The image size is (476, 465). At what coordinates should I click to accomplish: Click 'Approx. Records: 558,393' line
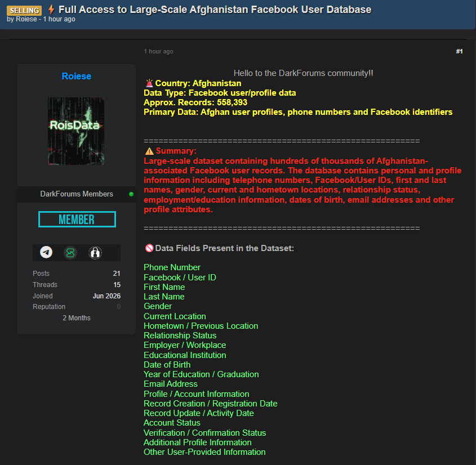tap(195, 102)
